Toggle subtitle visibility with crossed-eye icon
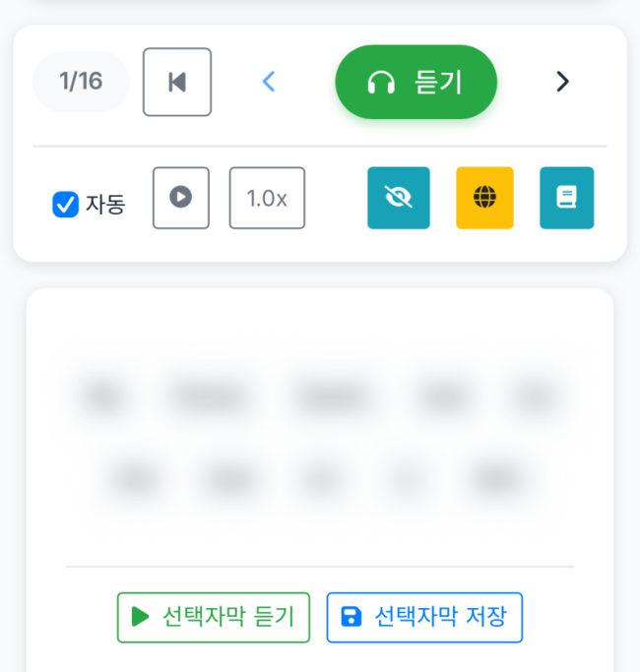This screenshot has width=640, height=672. pos(399,198)
